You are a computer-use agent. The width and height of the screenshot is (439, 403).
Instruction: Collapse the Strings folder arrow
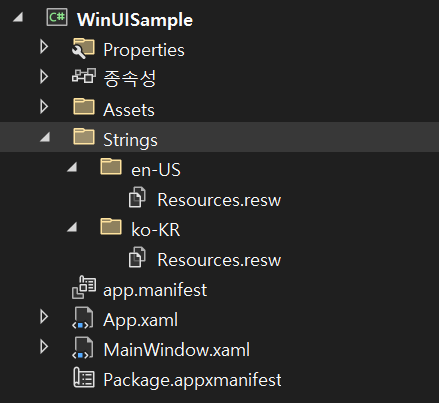coord(45,137)
